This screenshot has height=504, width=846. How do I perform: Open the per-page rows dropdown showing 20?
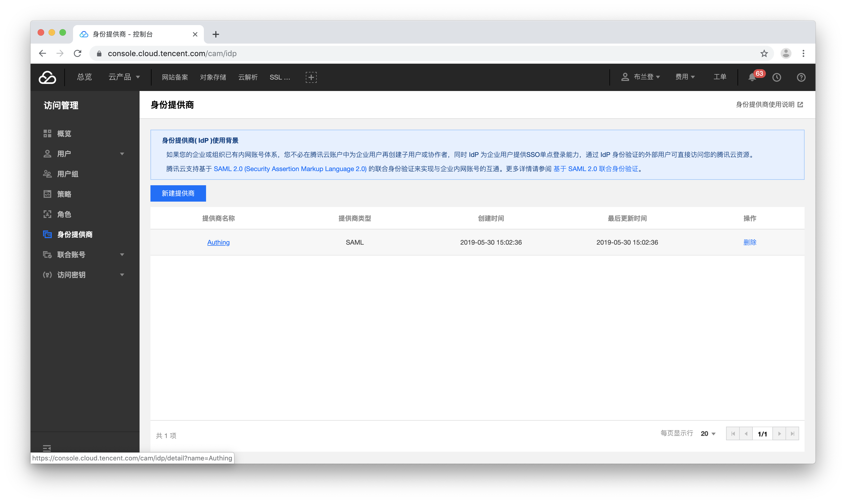(x=708, y=434)
